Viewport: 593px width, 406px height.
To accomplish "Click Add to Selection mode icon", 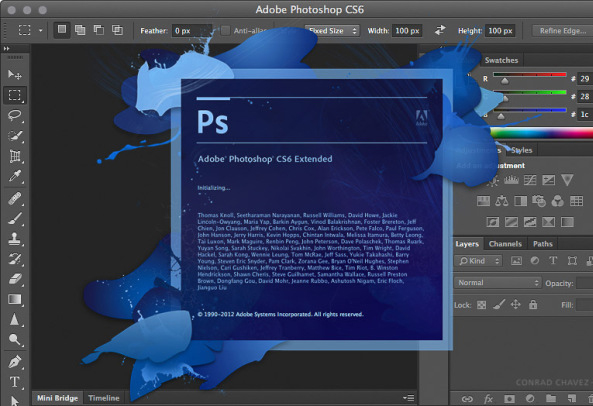I will (80, 30).
